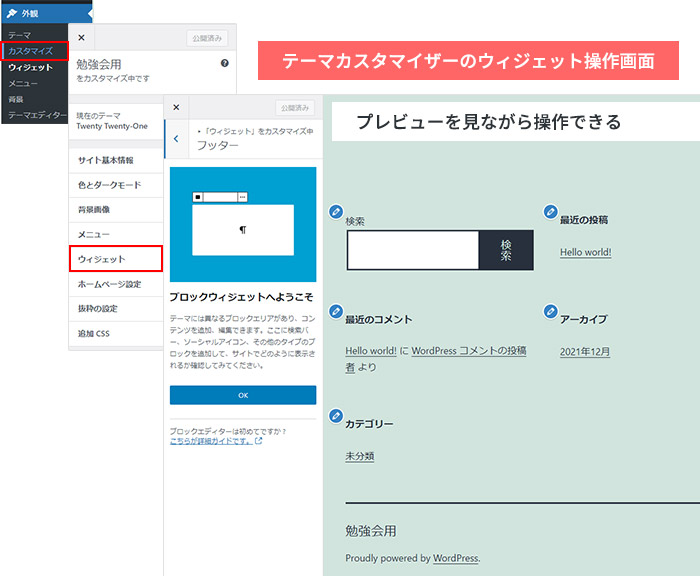Click the pencil edit icon beside 最近の投稿
The image size is (700, 576).
click(550, 212)
